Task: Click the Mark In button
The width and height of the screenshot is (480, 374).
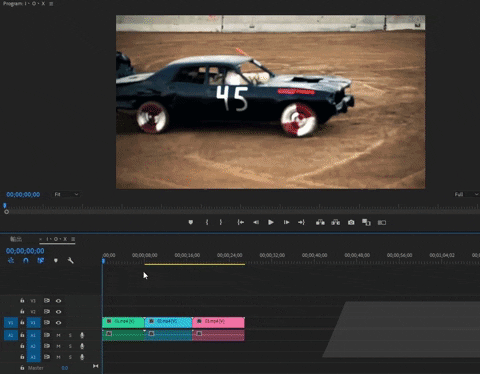Action: pos(207,222)
